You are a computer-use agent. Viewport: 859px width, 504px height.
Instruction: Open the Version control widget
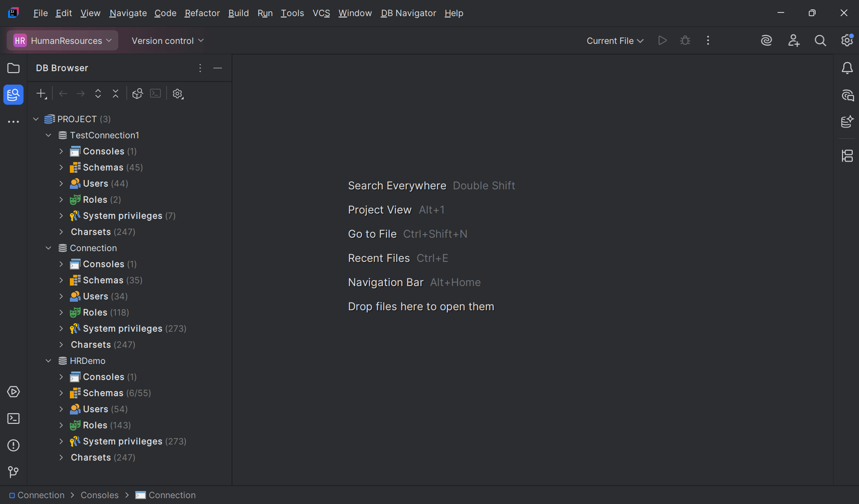tap(167, 40)
